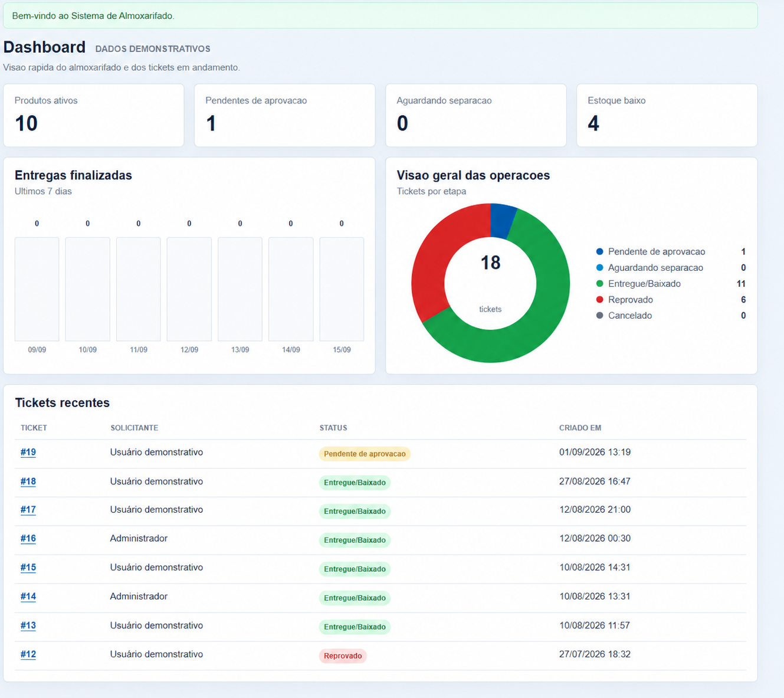Click the 09/09 bar in deliveries chart

[37, 289]
